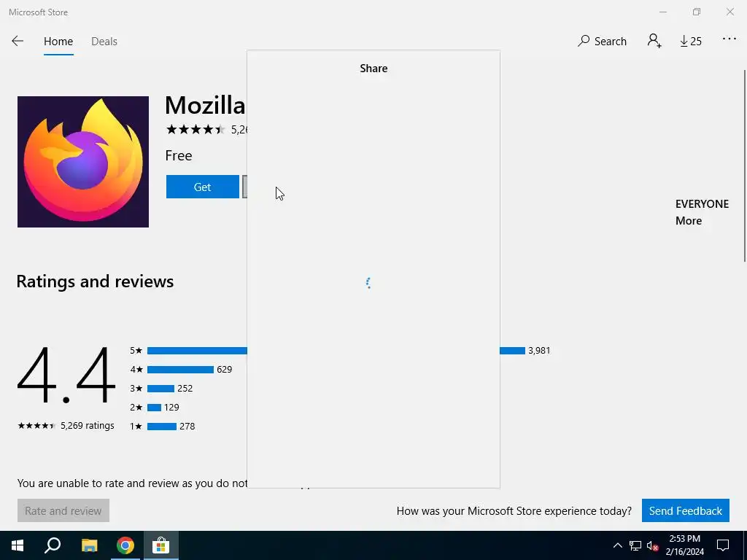Restore down the Microsoft Store window
The image size is (747, 560).
tap(697, 12)
